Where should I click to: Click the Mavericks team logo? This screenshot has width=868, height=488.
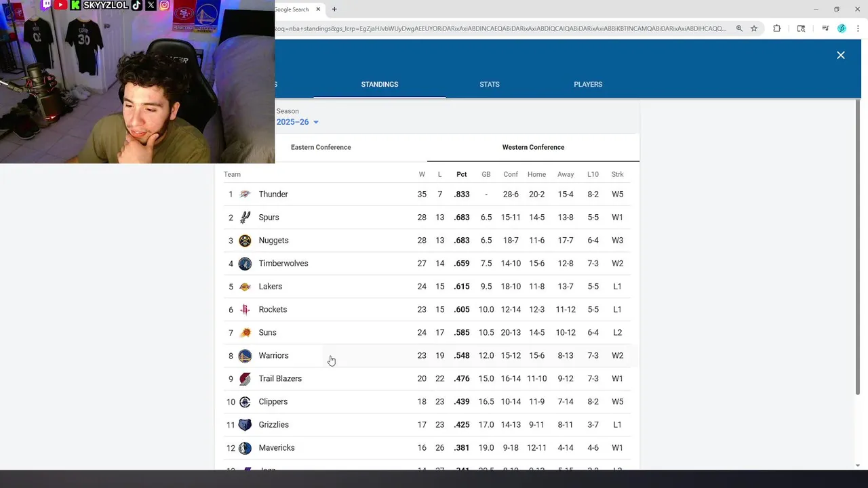click(x=245, y=448)
